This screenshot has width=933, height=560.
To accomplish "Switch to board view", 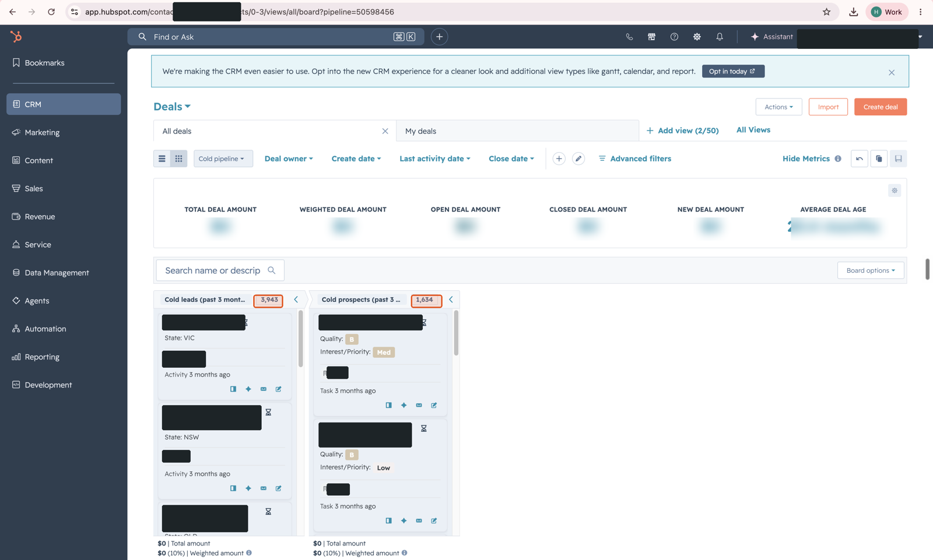I will [179, 159].
